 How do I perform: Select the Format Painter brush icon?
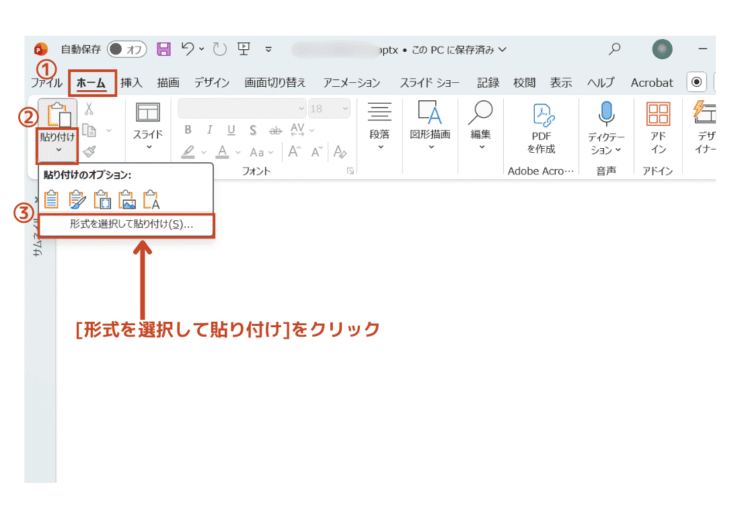click(x=89, y=152)
